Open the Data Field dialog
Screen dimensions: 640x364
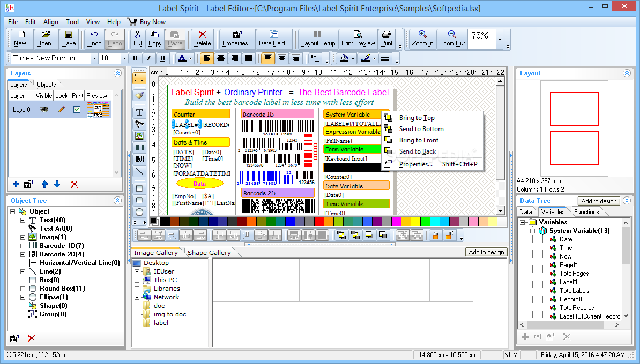274,39
